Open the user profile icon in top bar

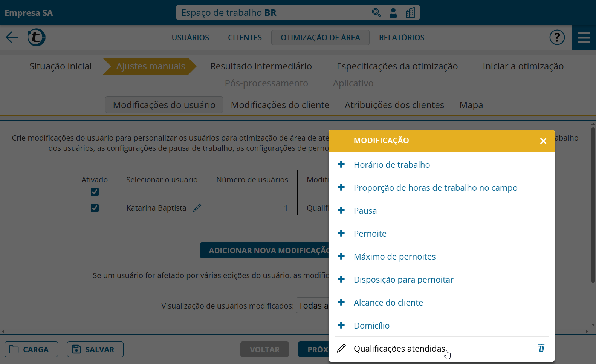393,13
